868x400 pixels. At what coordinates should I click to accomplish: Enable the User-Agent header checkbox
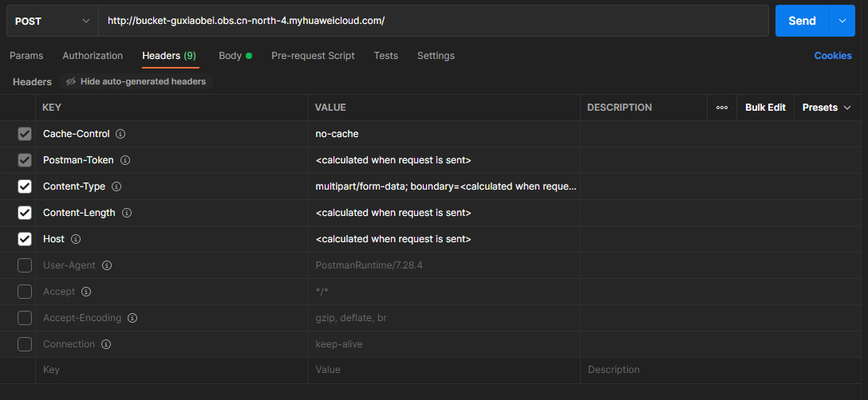tap(25, 265)
